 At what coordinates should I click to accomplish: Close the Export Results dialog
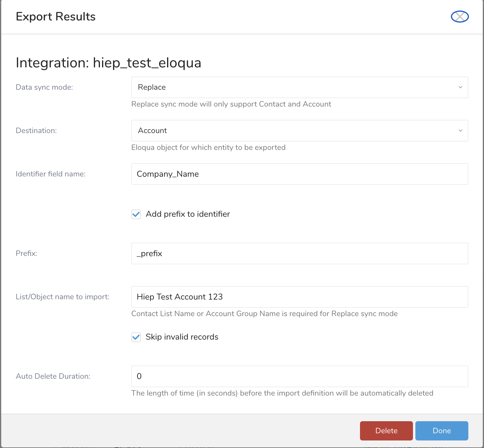(x=460, y=17)
